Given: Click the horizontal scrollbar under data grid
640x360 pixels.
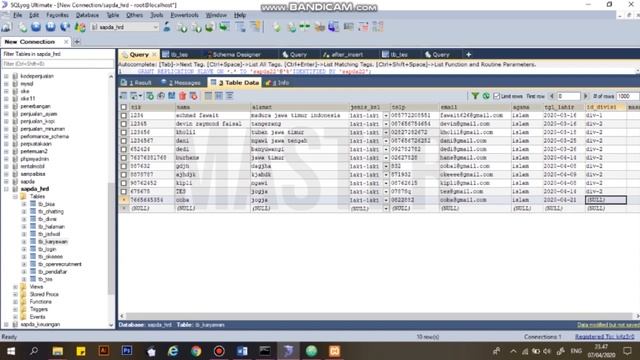Looking at the screenshot, I should (x=379, y=316).
